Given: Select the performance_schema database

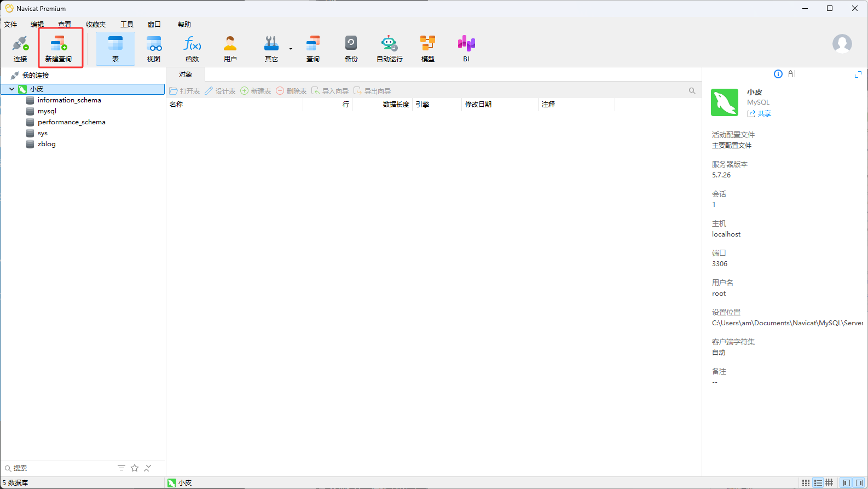Looking at the screenshot, I should [71, 122].
